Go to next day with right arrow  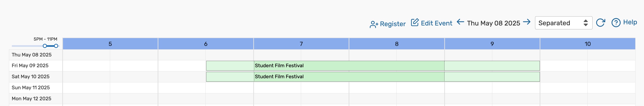pyautogui.click(x=527, y=22)
